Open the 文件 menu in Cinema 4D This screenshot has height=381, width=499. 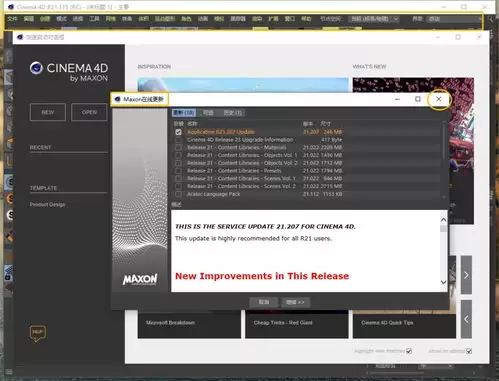click(12, 19)
